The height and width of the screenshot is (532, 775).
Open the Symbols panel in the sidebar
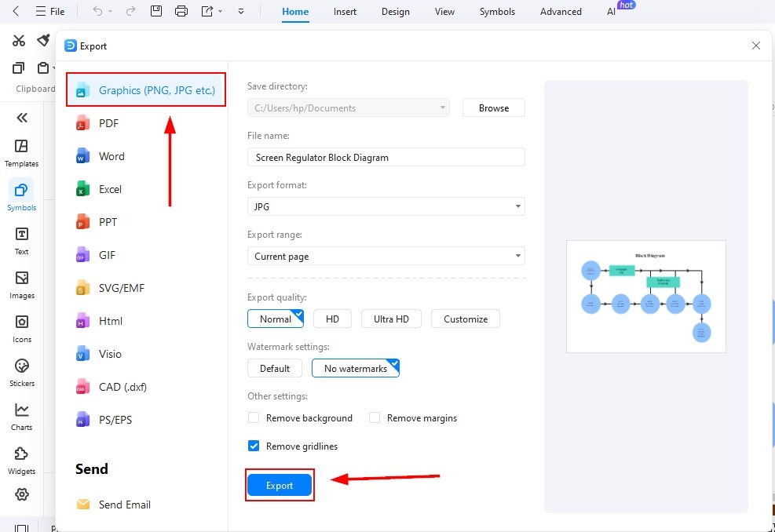tap(21, 195)
